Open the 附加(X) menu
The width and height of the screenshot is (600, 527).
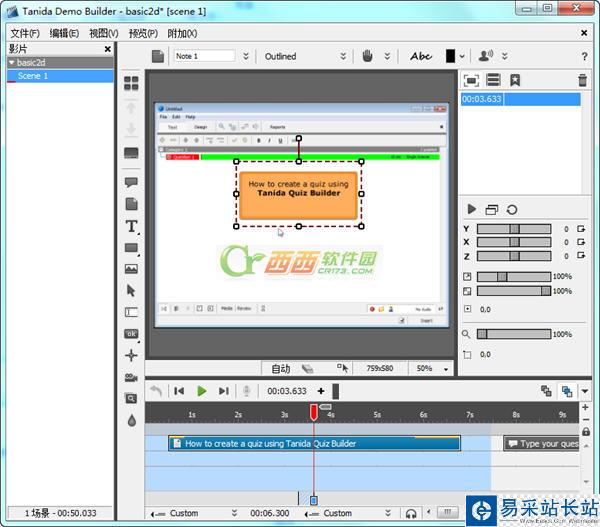tap(183, 33)
